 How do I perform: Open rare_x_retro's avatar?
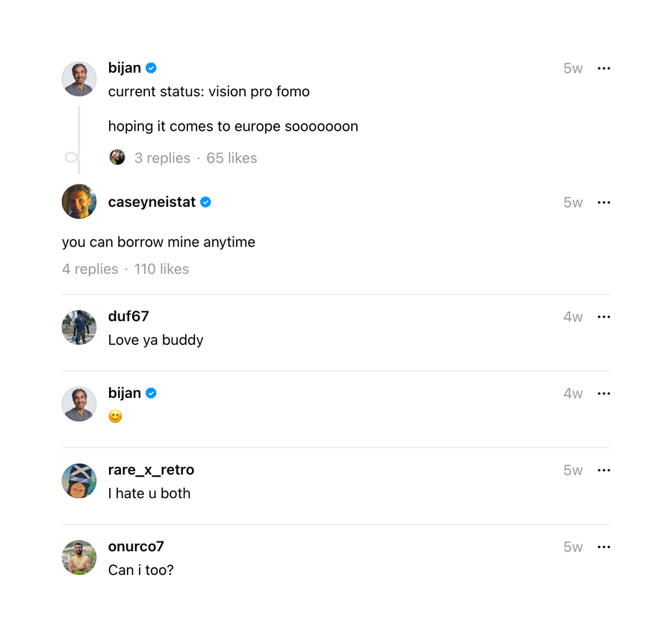[x=79, y=480]
